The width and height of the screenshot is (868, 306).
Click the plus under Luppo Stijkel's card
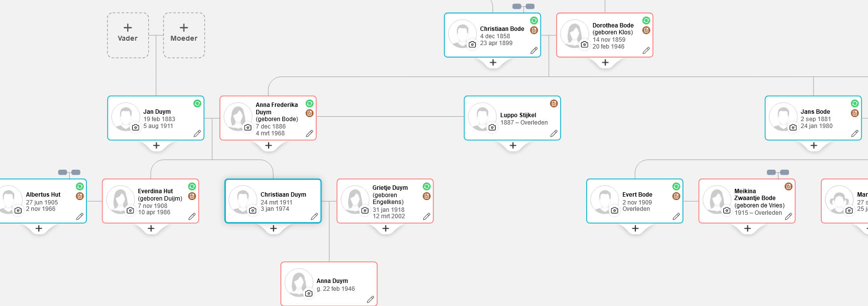(x=513, y=145)
